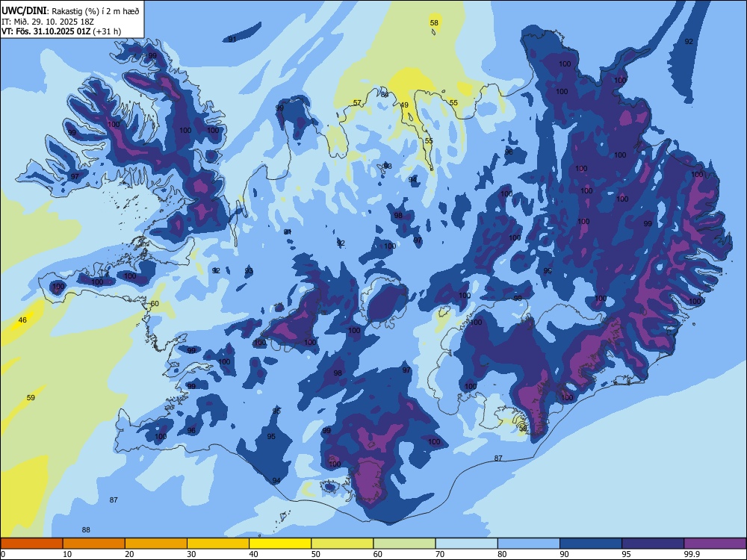Click the 57 humidity value on the map
Screen dimensions: 747x560
(x=357, y=103)
